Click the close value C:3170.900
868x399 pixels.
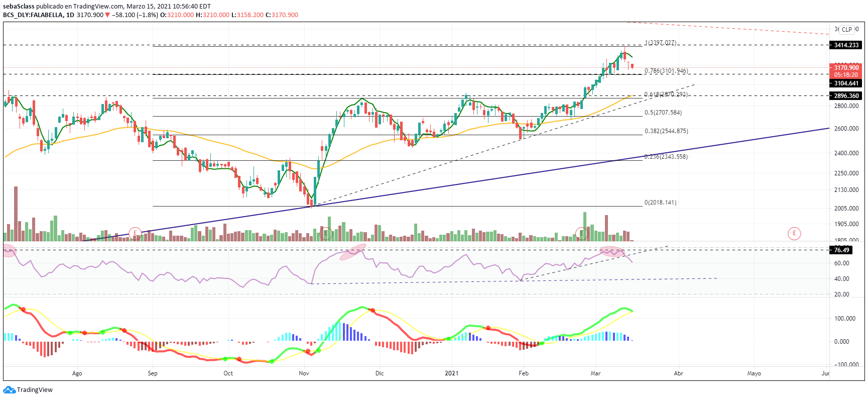tap(282, 15)
